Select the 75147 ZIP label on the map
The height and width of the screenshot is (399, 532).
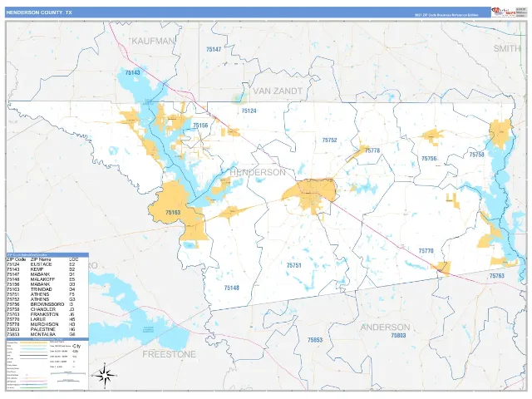(214, 50)
